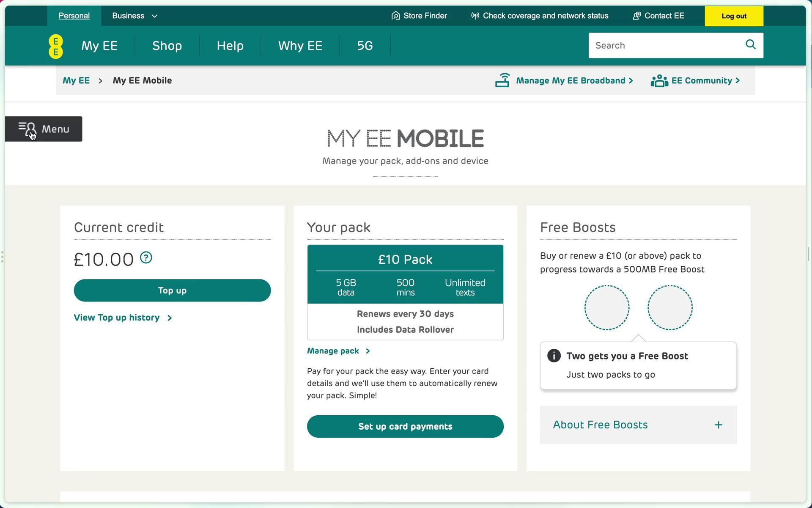Click the coverage signal icon
Viewport: 812px width, 508px height.
pos(475,16)
